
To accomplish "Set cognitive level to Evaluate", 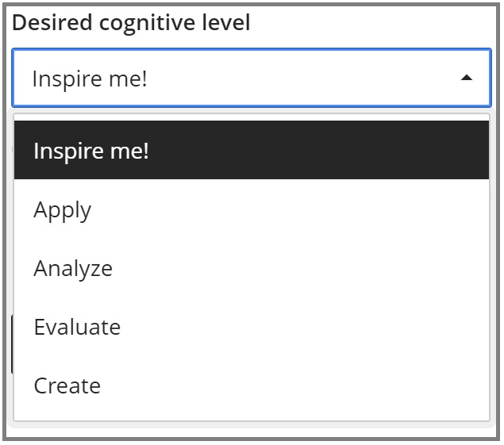I will [x=77, y=327].
